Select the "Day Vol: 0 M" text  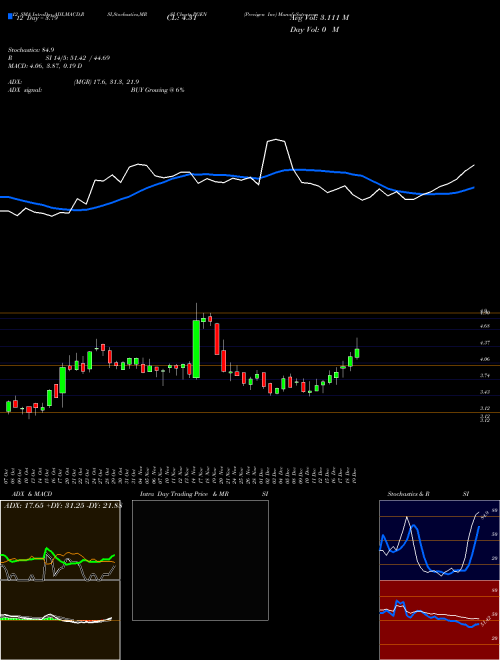coord(314,30)
